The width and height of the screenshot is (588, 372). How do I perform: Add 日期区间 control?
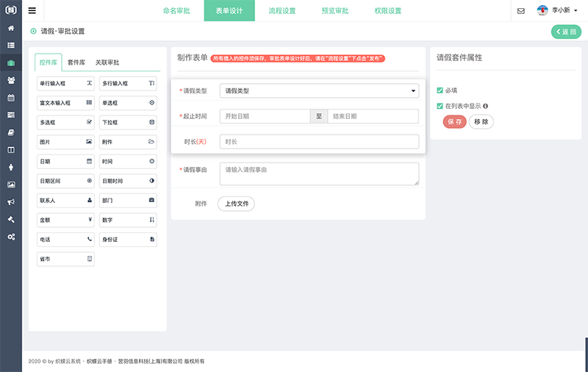pos(65,181)
